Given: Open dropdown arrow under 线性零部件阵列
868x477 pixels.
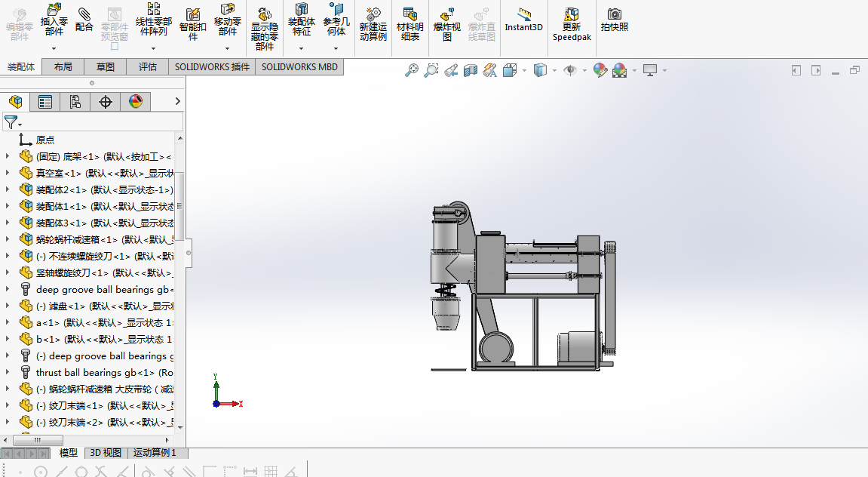Looking at the screenshot, I should pos(153,49).
